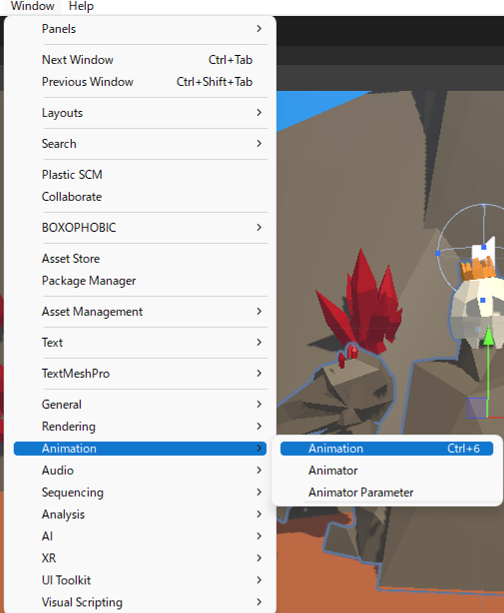Open the Plastic SCM window
The height and width of the screenshot is (613, 504).
point(140,174)
